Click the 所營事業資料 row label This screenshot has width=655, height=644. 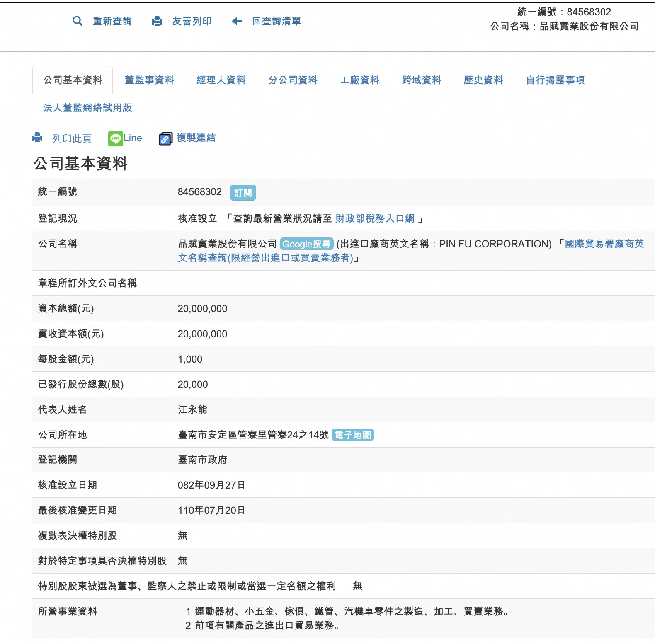click(x=68, y=611)
